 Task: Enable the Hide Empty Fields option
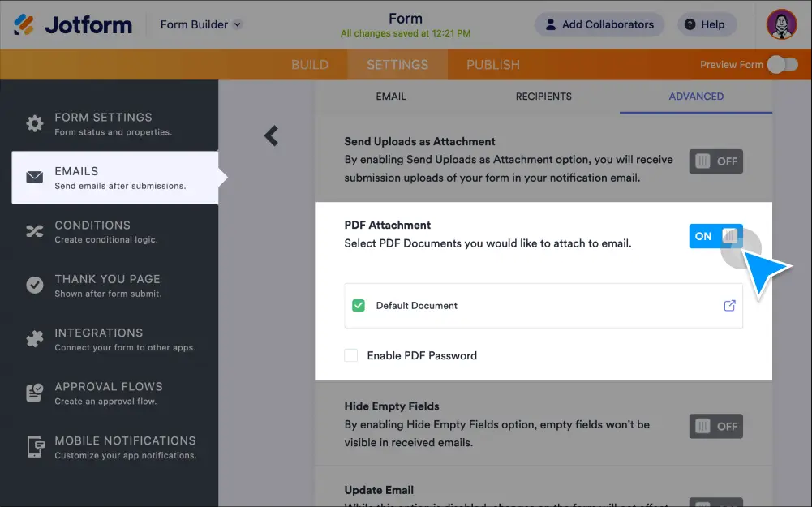[715, 426]
